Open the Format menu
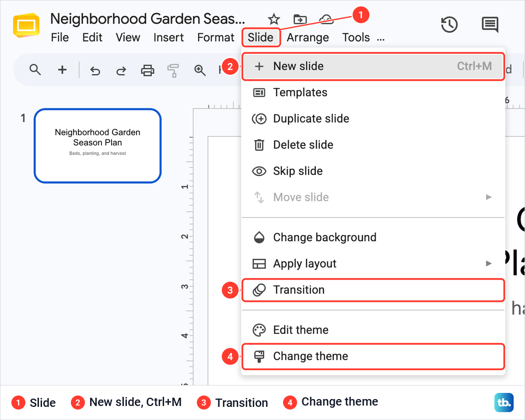525x420 pixels. coord(216,38)
